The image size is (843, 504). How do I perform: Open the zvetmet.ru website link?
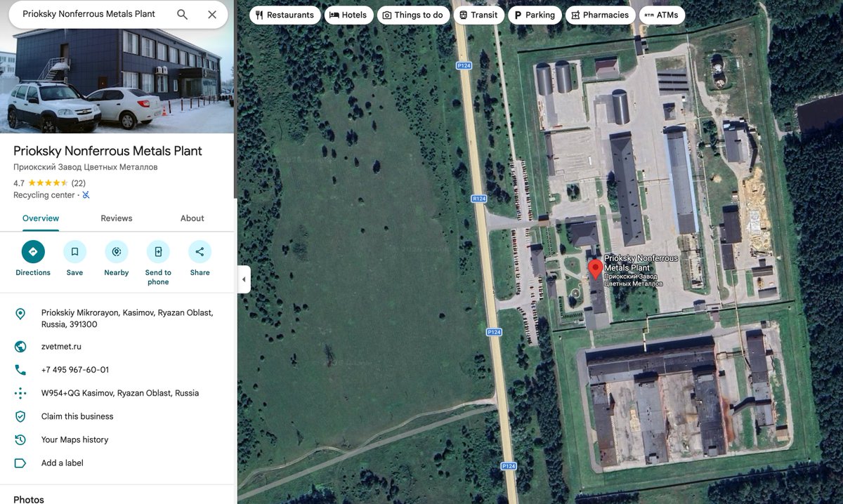click(61, 347)
